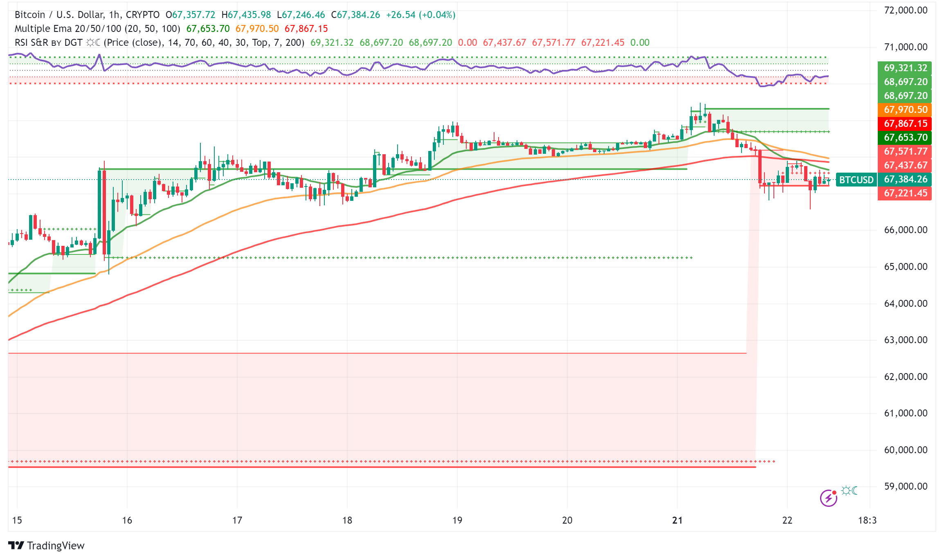Click the 59,000.00 price scale value
This screenshot has height=560, width=944.
[906, 486]
